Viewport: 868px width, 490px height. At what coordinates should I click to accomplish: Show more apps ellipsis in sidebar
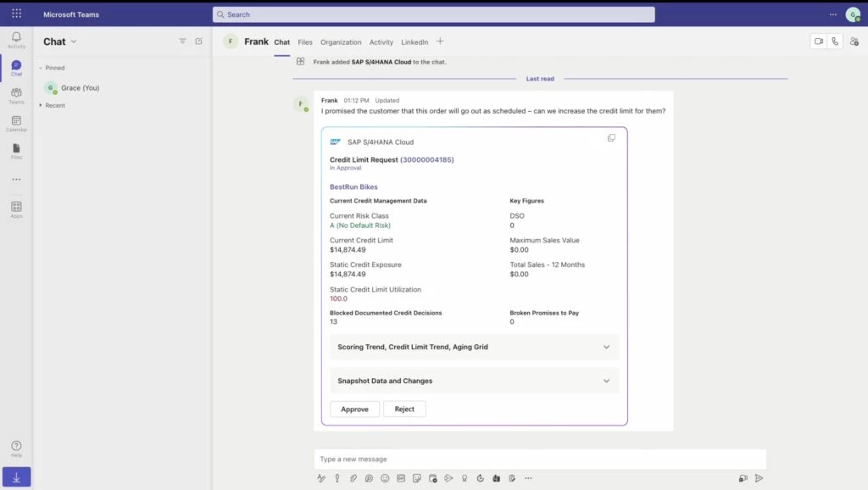16,180
